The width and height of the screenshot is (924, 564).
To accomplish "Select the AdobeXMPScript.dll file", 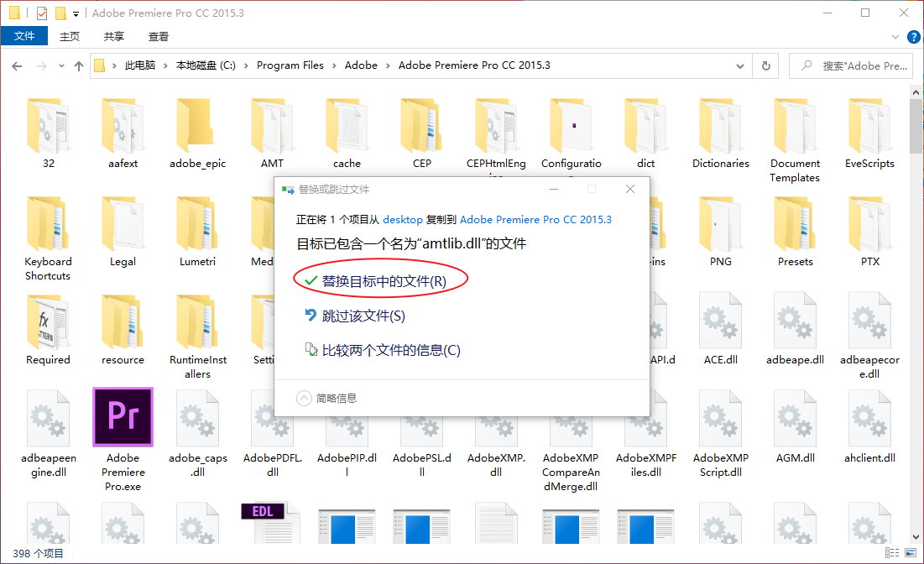I will coord(721,419).
